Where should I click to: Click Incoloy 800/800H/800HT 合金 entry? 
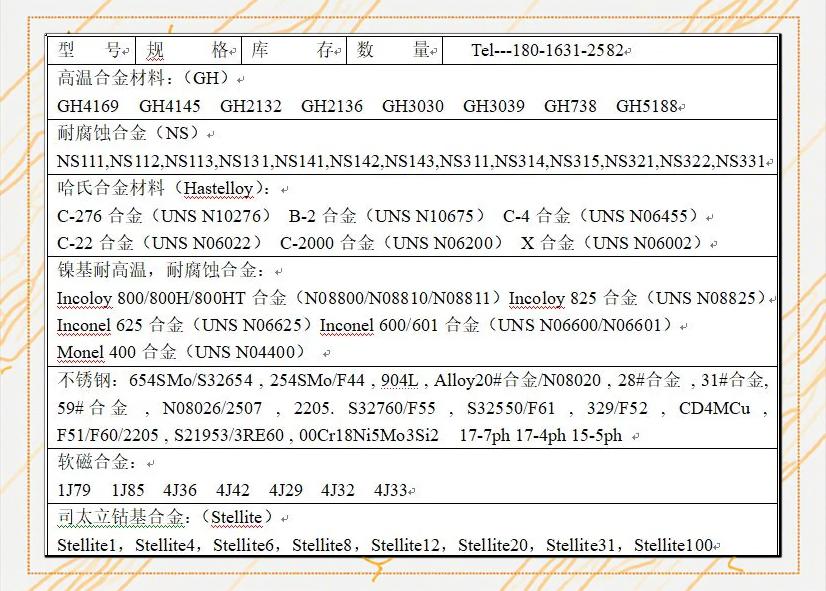point(280,298)
